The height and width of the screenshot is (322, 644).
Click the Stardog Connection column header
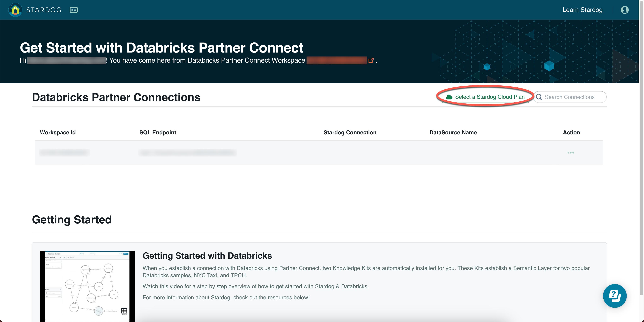[350, 132]
